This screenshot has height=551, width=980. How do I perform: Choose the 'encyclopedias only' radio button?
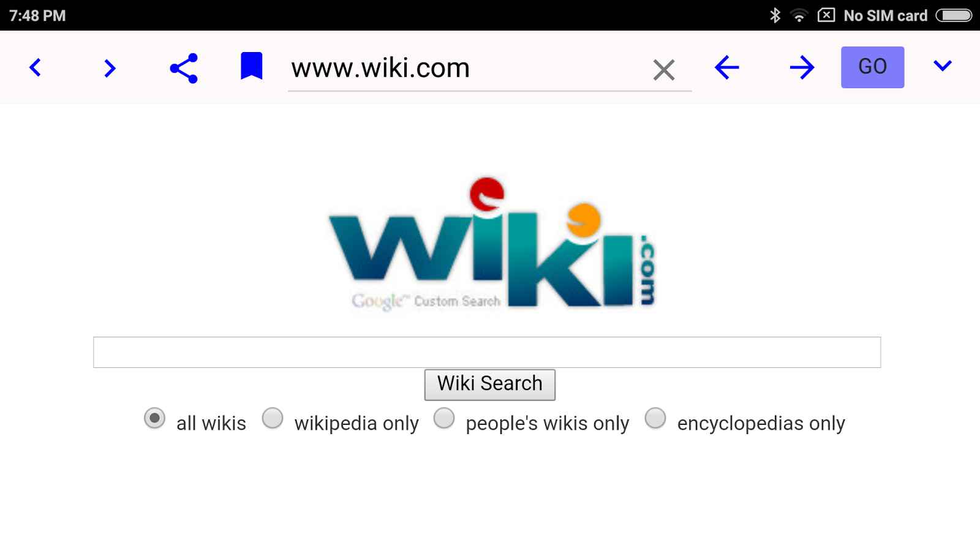[x=655, y=419]
